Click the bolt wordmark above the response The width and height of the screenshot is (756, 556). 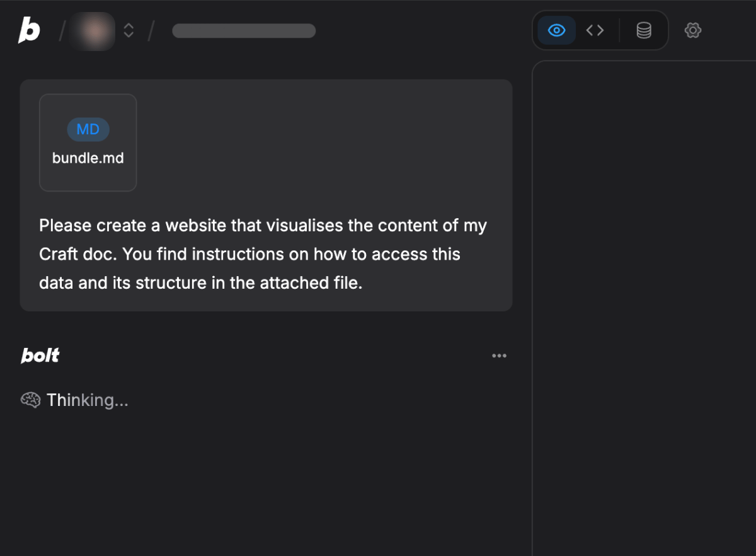[x=40, y=355]
